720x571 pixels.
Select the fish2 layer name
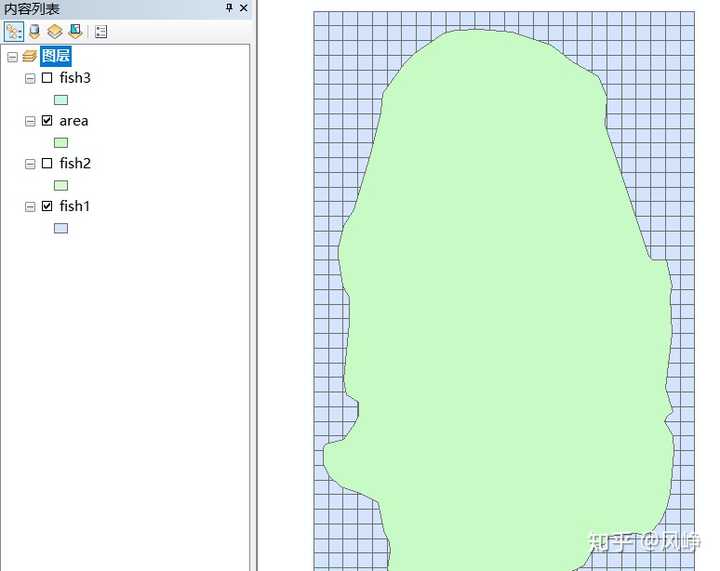click(75, 163)
